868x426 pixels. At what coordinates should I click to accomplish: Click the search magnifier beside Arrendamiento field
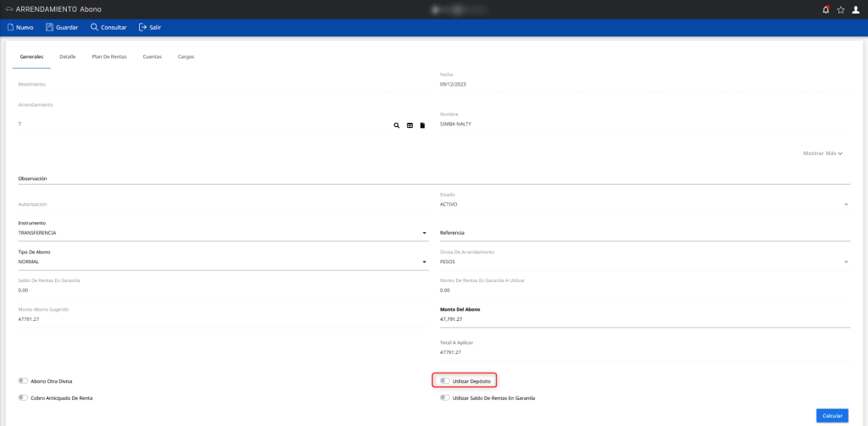tap(396, 124)
